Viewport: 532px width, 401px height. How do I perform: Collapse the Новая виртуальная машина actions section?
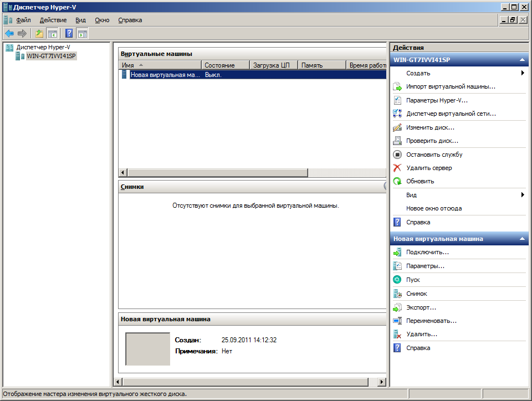tap(521, 239)
